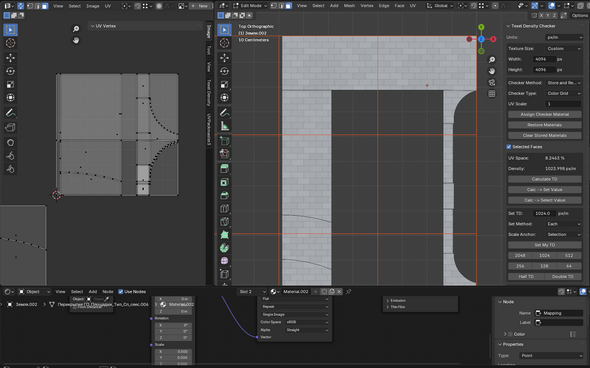Toggle the Selected Faces checkbox
Screen dimensions: 590x368
coord(509,147)
